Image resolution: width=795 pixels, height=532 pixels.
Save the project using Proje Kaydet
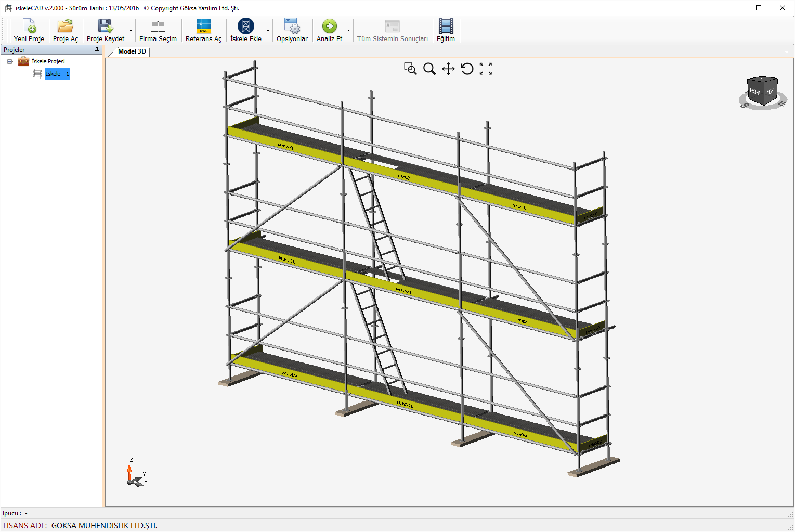106,30
